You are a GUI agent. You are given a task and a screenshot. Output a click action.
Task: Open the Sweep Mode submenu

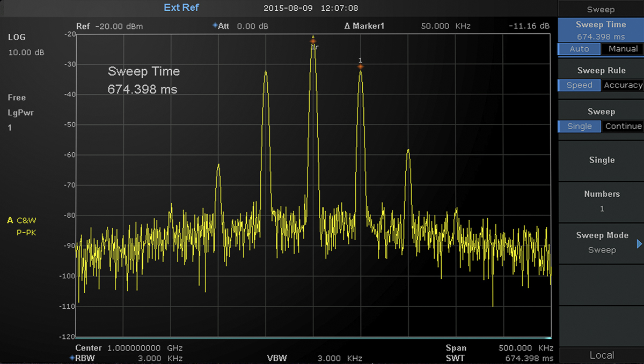click(x=601, y=243)
